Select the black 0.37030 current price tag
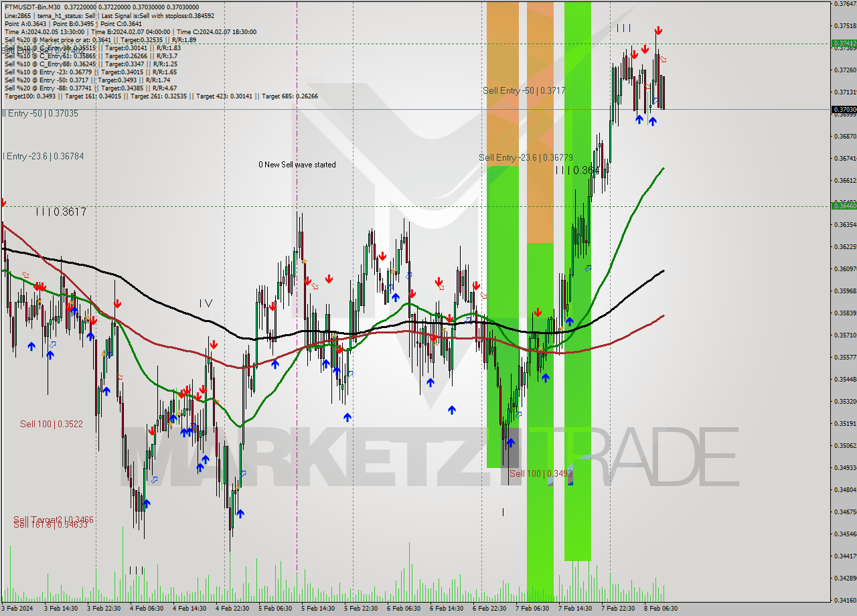The width and height of the screenshot is (857, 616). coord(844,109)
